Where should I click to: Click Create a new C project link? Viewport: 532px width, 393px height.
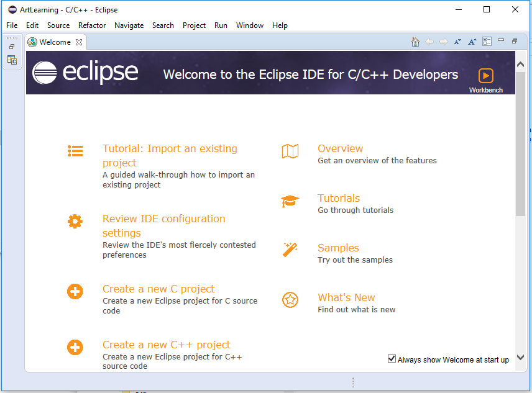point(158,289)
